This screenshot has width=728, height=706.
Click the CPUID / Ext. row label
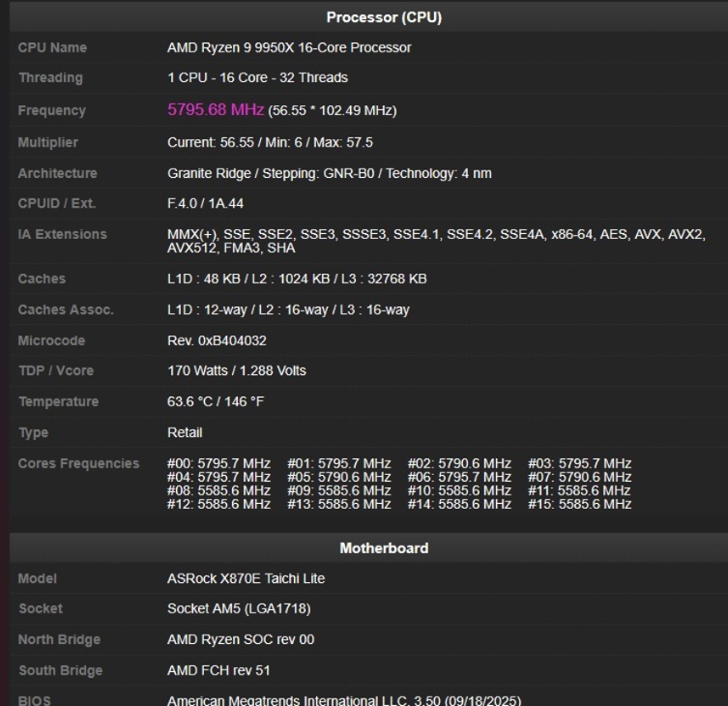pos(57,203)
